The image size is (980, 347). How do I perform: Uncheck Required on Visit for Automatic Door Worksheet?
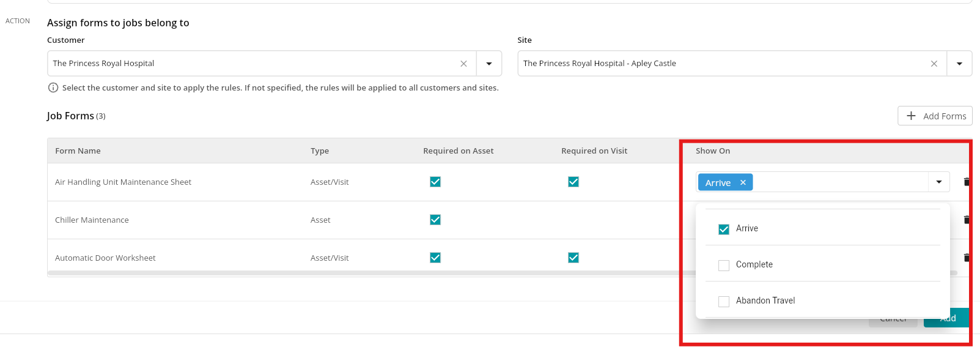(573, 258)
